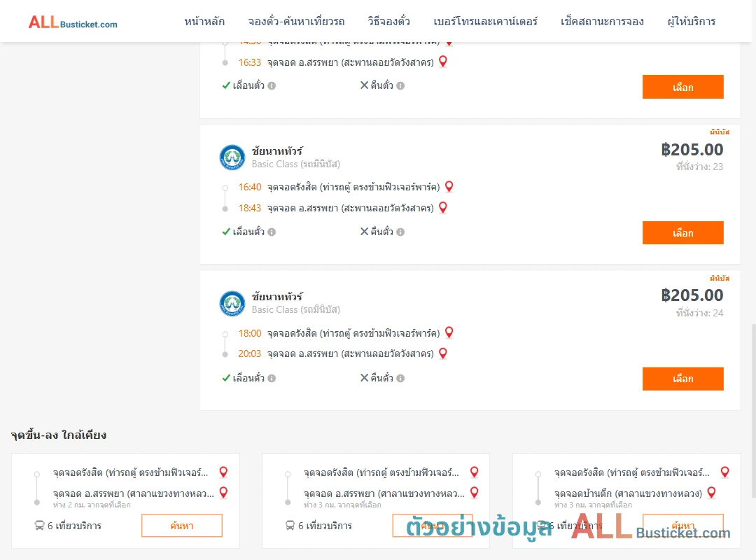Click ที่นั่งว่าง: 24 seats text
This screenshot has height=560, width=756.
(699, 313)
